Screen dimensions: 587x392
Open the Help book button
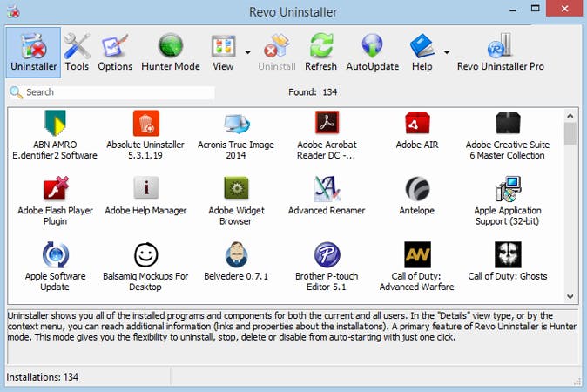point(422,52)
